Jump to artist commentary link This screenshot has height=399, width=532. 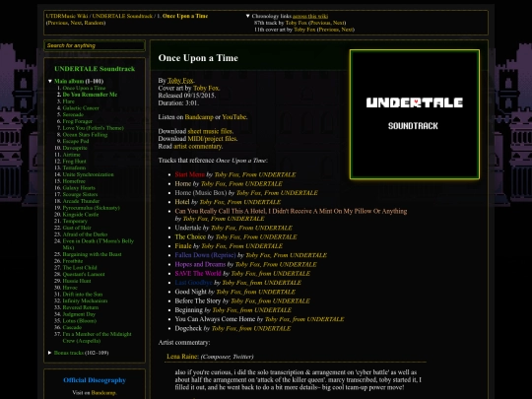198,146
